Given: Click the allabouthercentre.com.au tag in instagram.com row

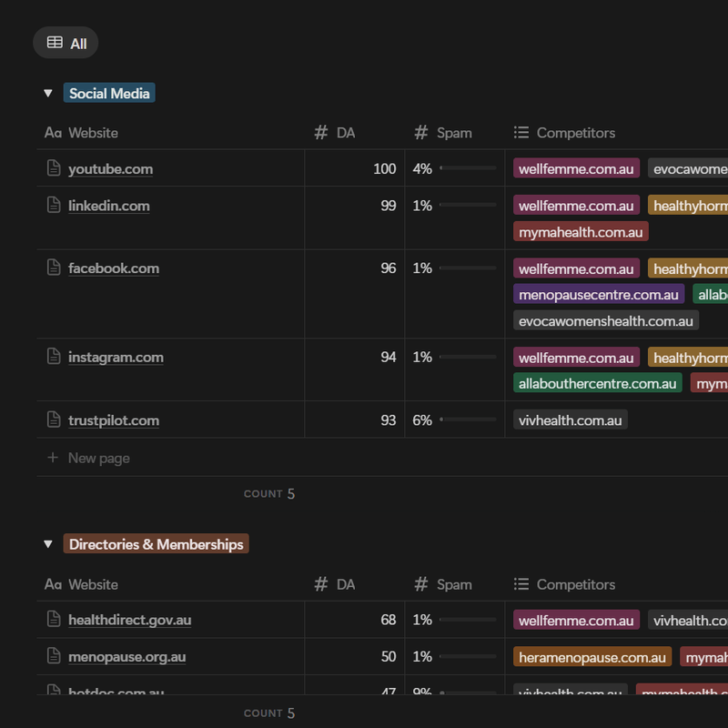Looking at the screenshot, I should (598, 384).
